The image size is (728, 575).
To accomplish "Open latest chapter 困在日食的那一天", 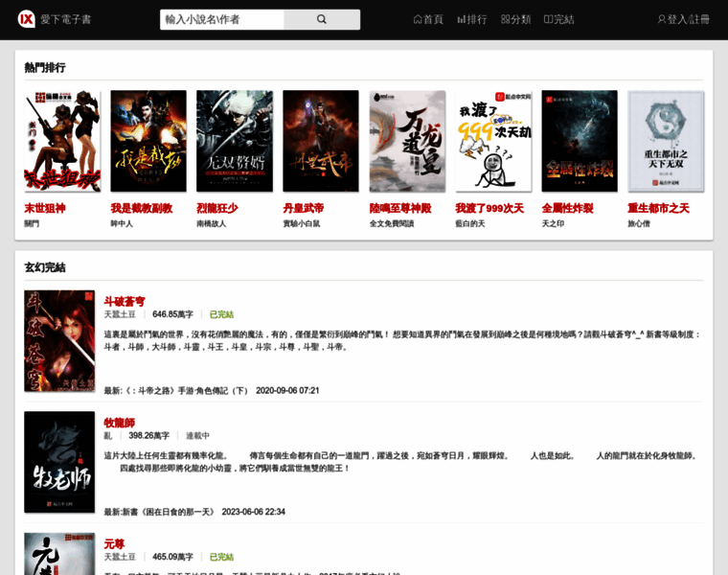I will [x=168, y=512].
